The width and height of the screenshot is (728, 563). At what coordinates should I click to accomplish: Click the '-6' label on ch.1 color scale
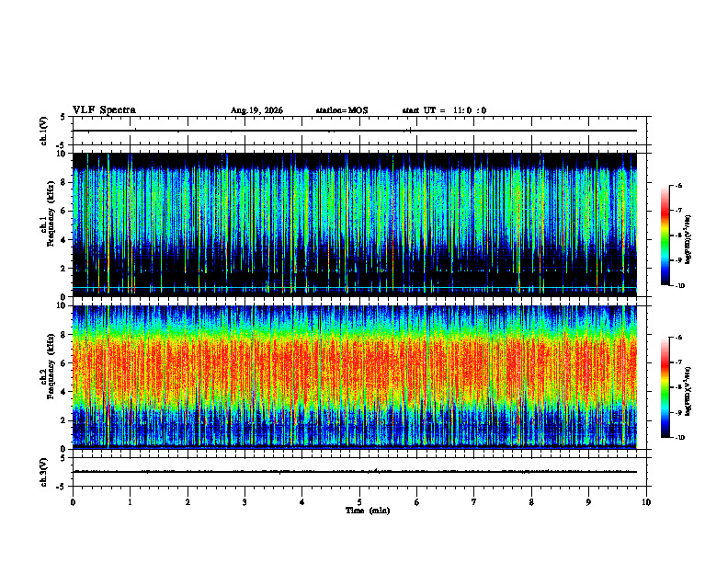[x=678, y=186]
